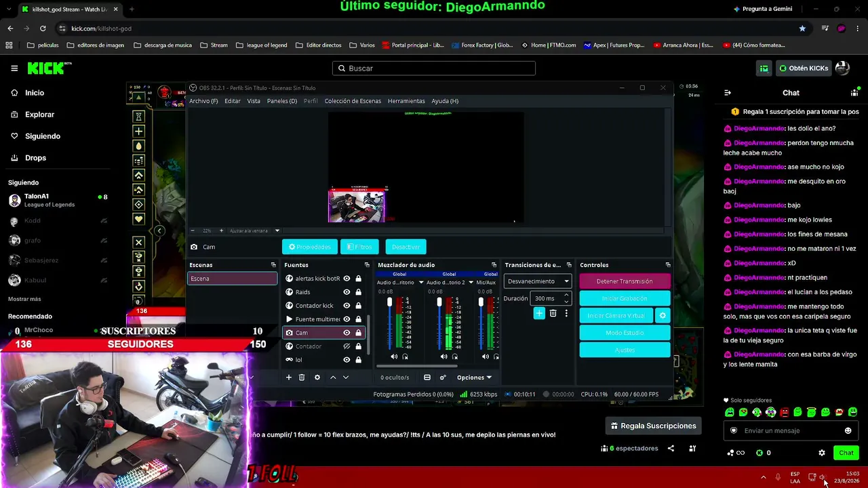Screen dimensions: 868x488
Task: Toggle lock on the Raids source
Action: pos(358,292)
